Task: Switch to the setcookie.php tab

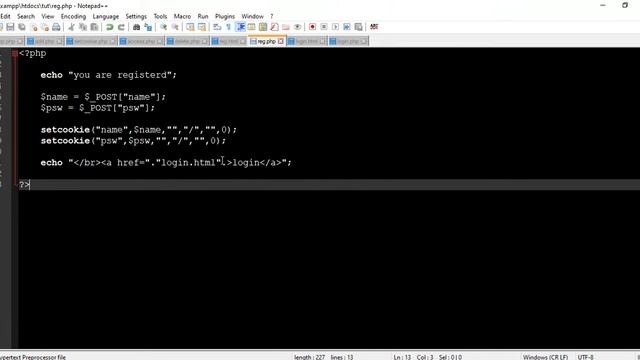Action: tap(91, 41)
